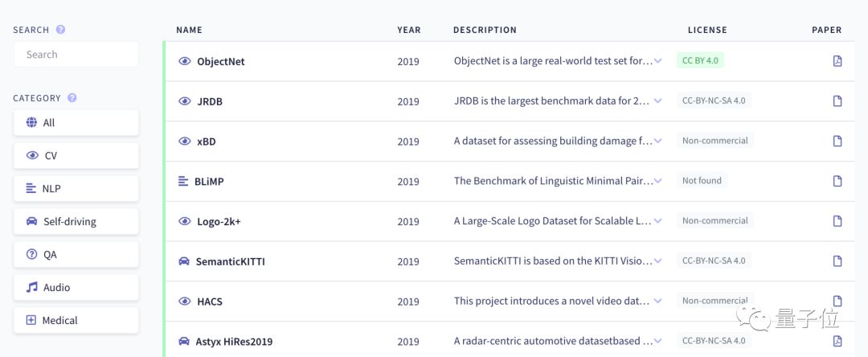Image resolution: width=868 pixels, height=357 pixels.
Task: Click the text-lines icon beside BLiMP
Action: (183, 181)
